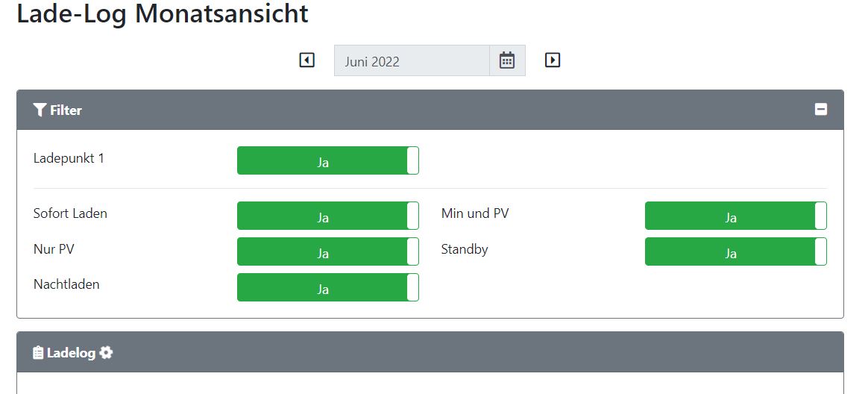Click the Ladepunkt 1 label
Screen dimensions: 868x394
click(x=69, y=158)
